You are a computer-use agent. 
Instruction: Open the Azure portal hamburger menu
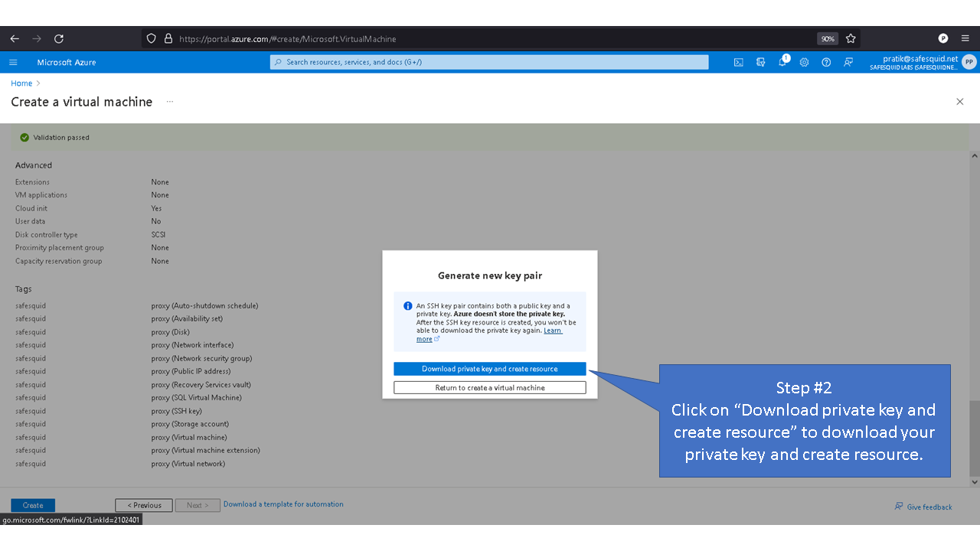(x=13, y=63)
